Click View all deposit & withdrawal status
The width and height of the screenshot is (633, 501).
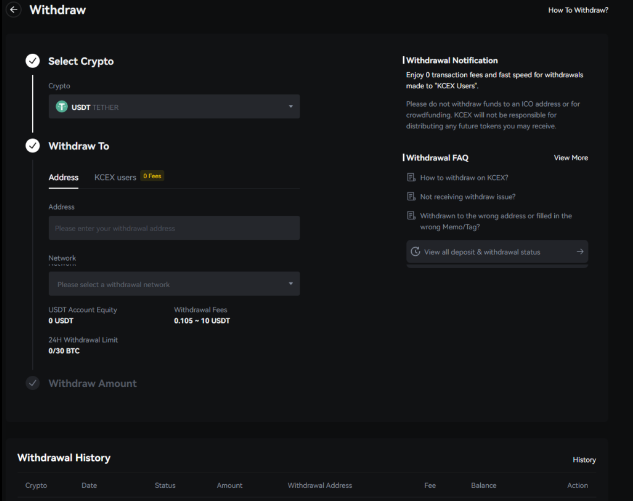coord(482,252)
